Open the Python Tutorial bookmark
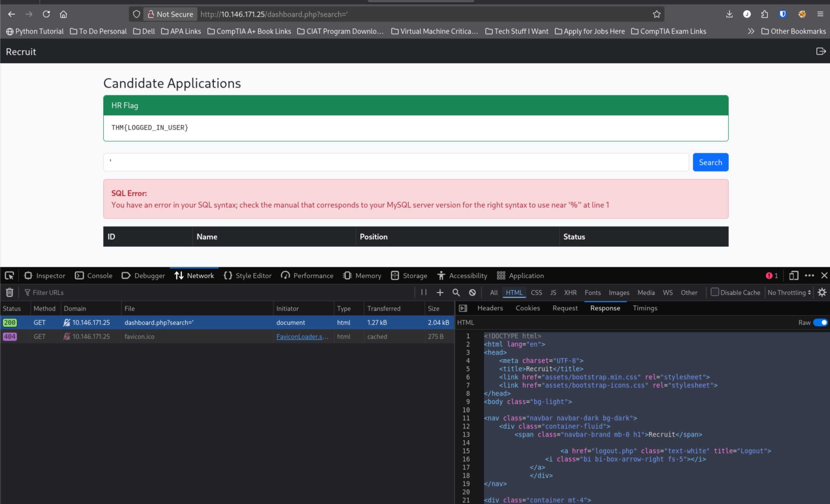 point(35,31)
